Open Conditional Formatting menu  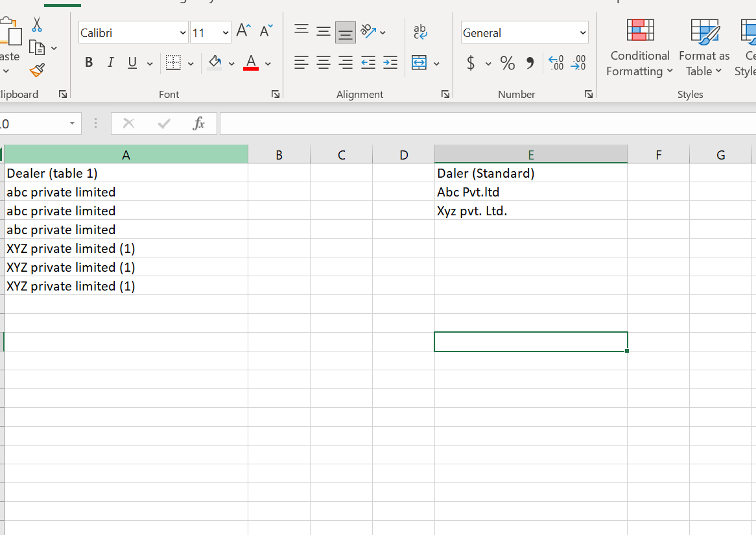coord(639,48)
